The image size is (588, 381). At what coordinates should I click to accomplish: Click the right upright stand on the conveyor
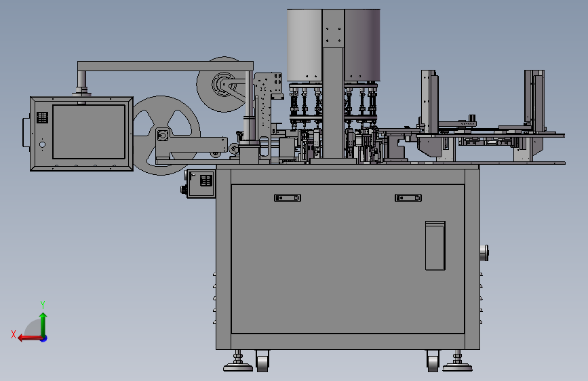point(534,101)
